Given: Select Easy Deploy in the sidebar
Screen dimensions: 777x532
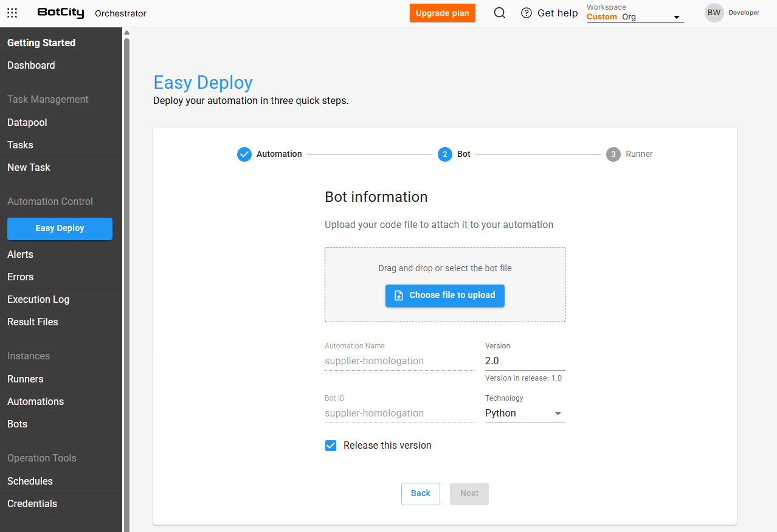Looking at the screenshot, I should (60, 229).
